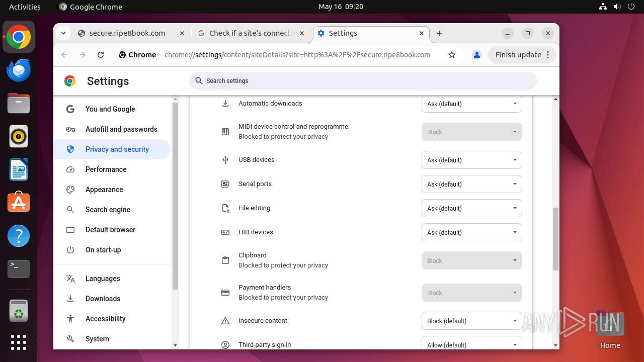
Task: Open Downloads settings section
Action: pyautogui.click(x=113, y=299)
